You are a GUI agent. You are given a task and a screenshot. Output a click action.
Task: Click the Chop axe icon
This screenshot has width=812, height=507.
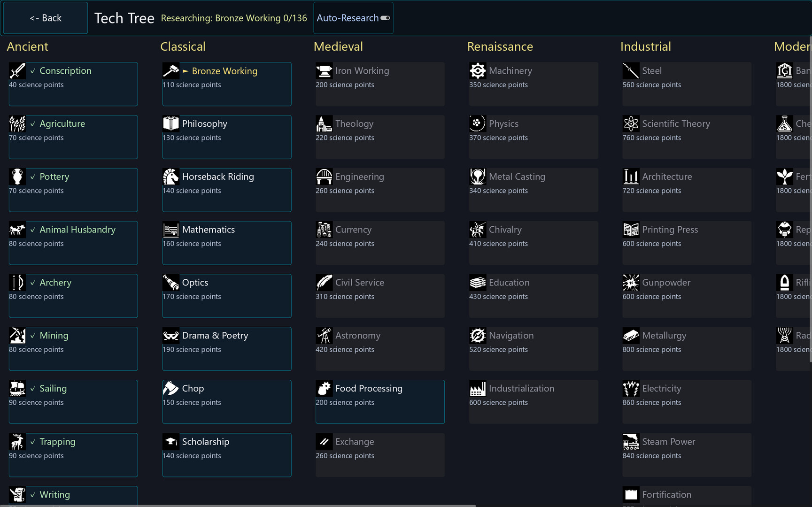tap(171, 389)
